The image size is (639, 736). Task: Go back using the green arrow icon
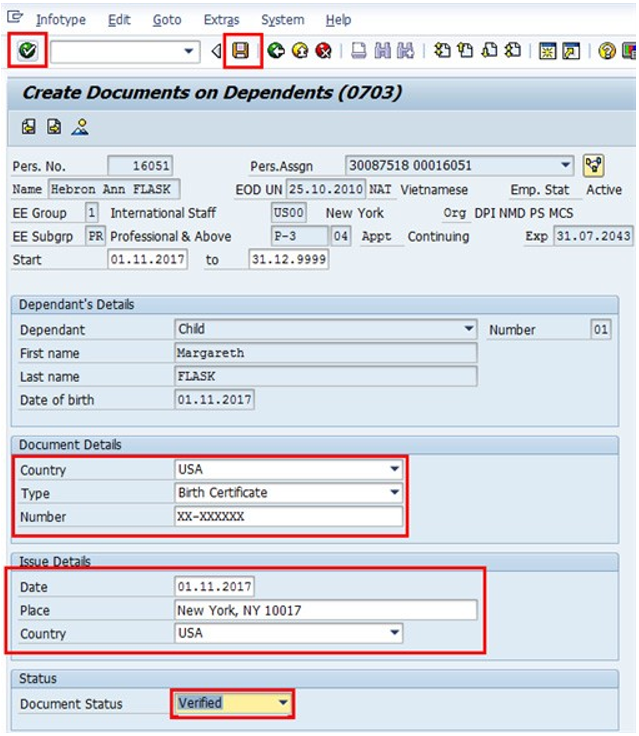276,50
